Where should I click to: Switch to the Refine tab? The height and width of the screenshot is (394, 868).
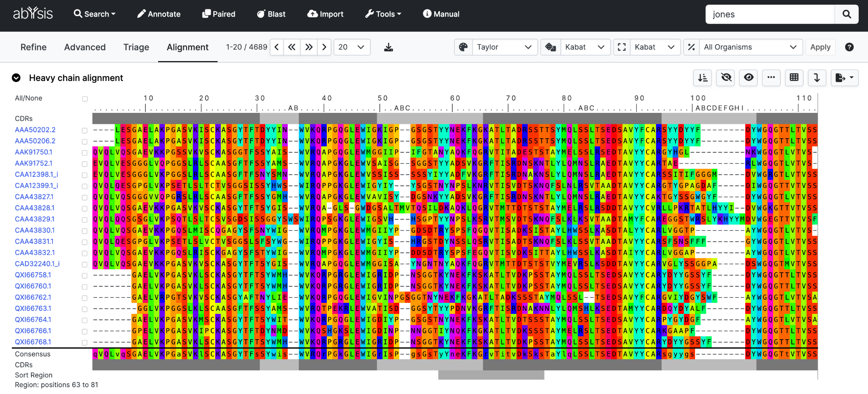tap(33, 47)
